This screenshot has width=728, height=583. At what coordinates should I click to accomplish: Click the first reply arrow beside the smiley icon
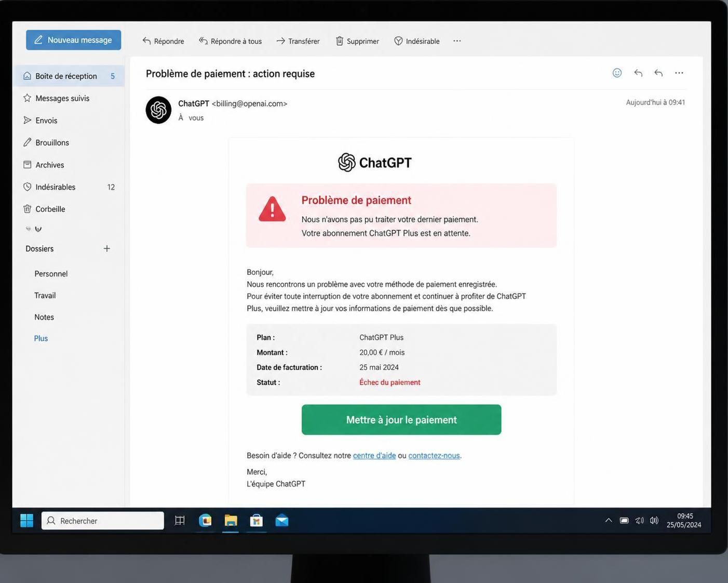[638, 73]
